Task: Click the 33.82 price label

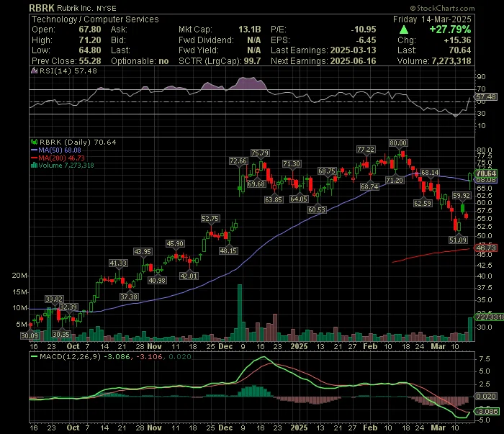Action: pyautogui.click(x=54, y=299)
